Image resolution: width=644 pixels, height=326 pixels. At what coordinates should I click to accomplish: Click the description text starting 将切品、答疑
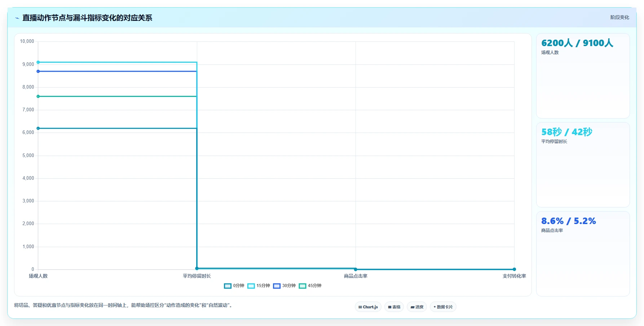(x=124, y=305)
